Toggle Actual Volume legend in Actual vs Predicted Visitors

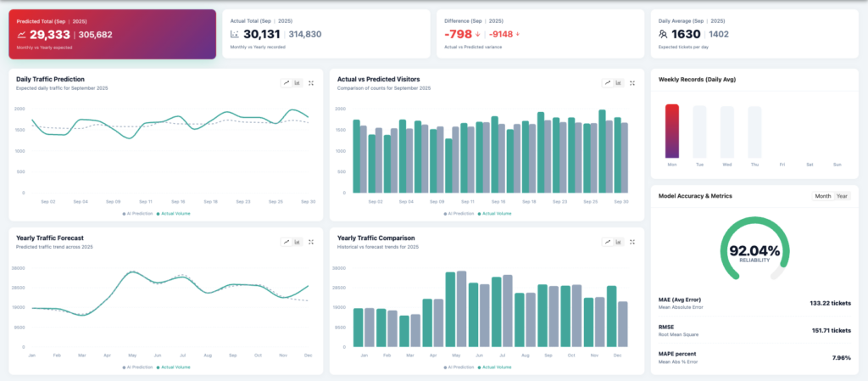tap(495, 213)
